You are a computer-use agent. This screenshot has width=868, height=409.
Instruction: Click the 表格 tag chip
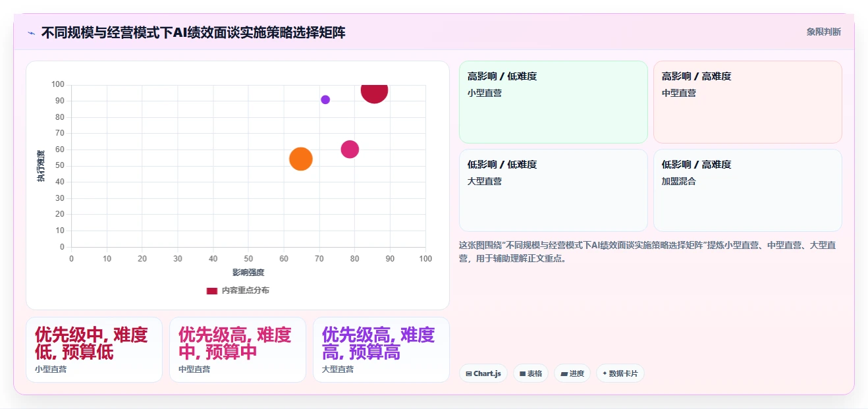(531, 373)
